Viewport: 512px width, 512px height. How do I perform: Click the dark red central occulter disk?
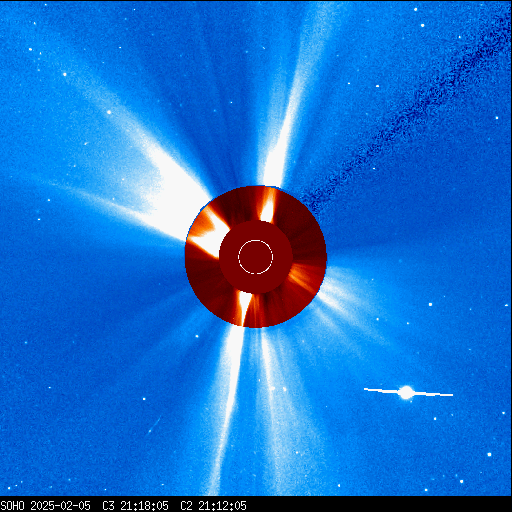[x=256, y=257]
